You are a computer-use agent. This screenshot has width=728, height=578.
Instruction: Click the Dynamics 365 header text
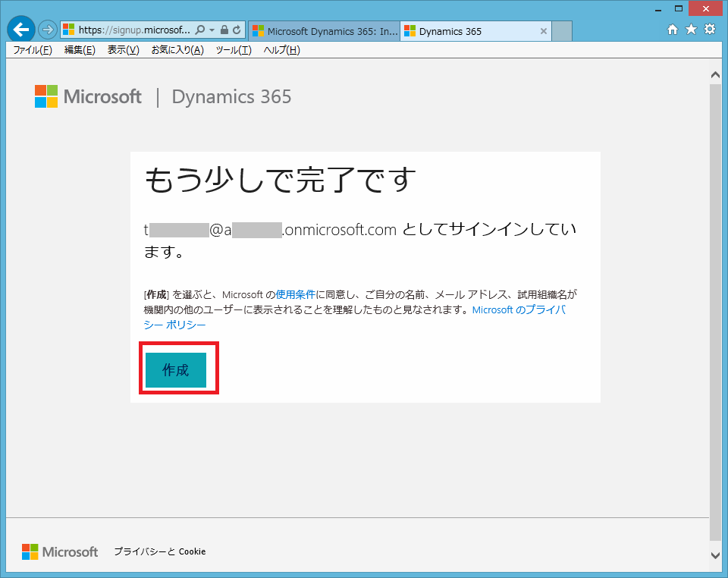tap(232, 96)
